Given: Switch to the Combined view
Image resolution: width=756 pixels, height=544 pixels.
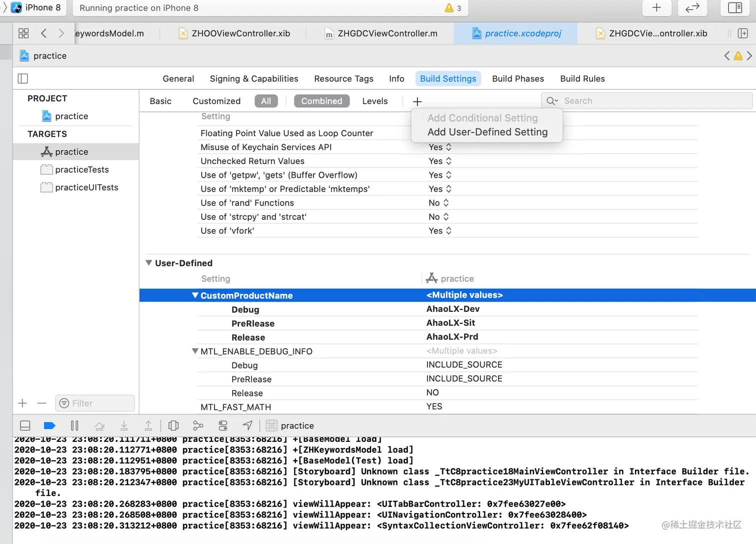Looking at the screenshot, I should pyautogui.click(x=321, y=101).
